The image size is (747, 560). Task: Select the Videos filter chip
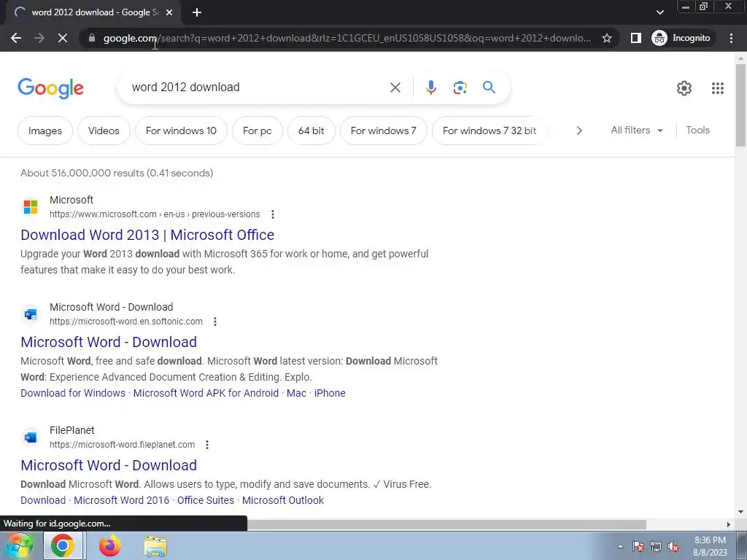coord(104,131)
